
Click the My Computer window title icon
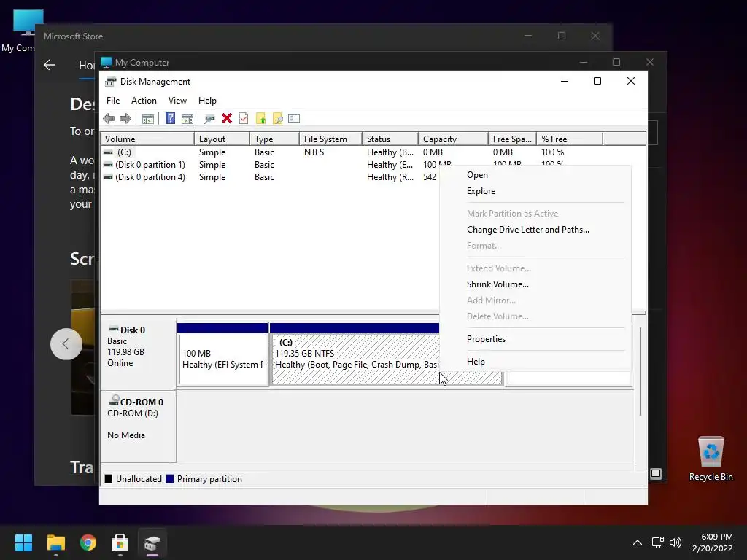[107, 63]
